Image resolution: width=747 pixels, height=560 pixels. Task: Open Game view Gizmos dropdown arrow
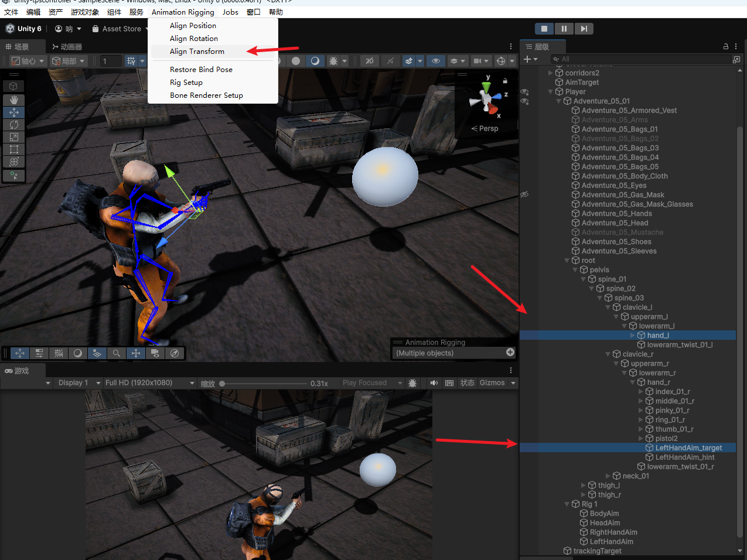click(513, 383)
